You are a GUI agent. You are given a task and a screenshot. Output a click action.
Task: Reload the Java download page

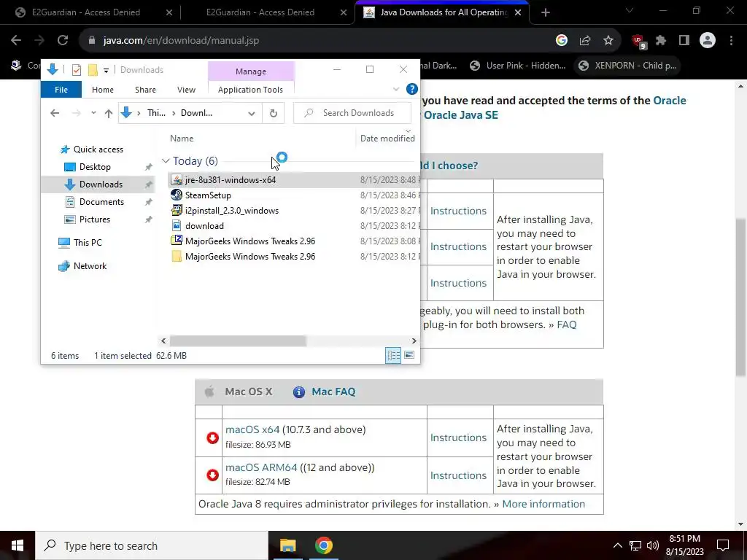click(x=63, y=41)
